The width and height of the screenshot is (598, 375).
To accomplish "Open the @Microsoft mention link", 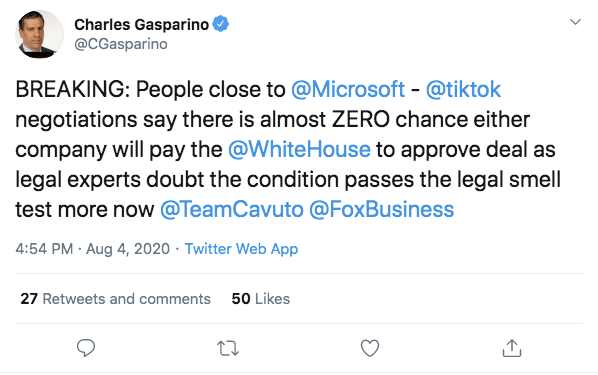I will 348,89.
